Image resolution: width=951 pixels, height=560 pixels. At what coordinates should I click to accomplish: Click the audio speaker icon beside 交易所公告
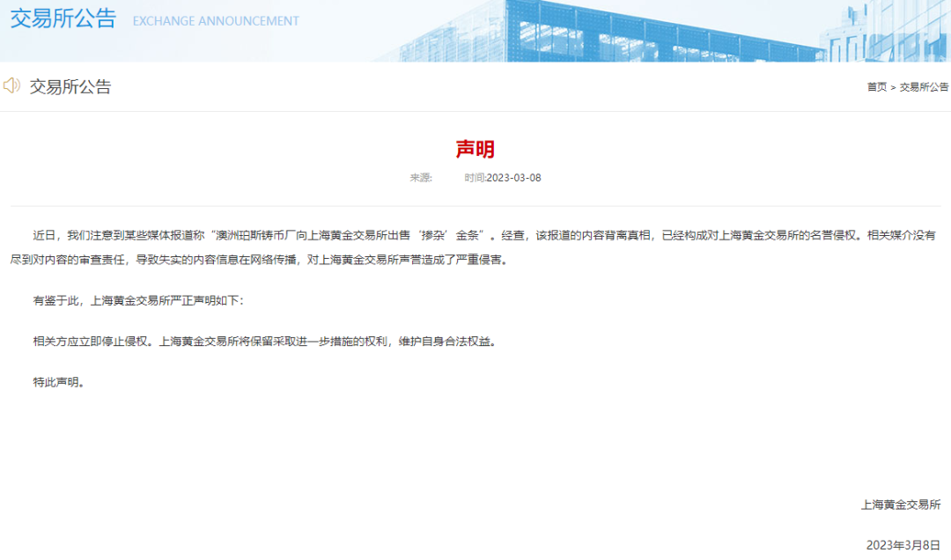11,85
